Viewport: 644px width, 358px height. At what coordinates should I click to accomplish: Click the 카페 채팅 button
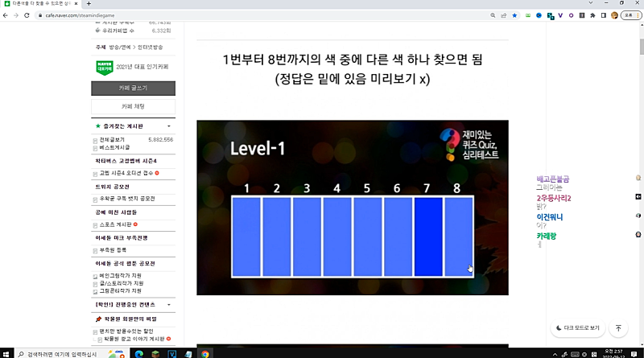(x=133, y=106)
